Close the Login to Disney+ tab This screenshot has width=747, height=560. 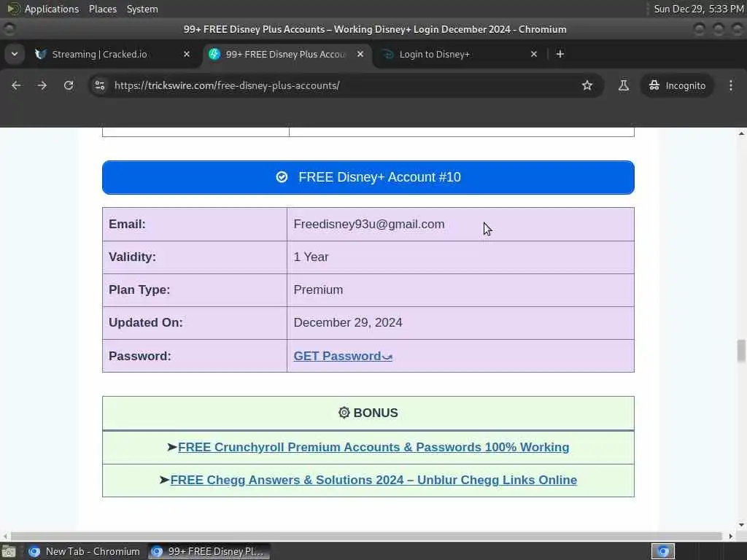click(534, 54)
